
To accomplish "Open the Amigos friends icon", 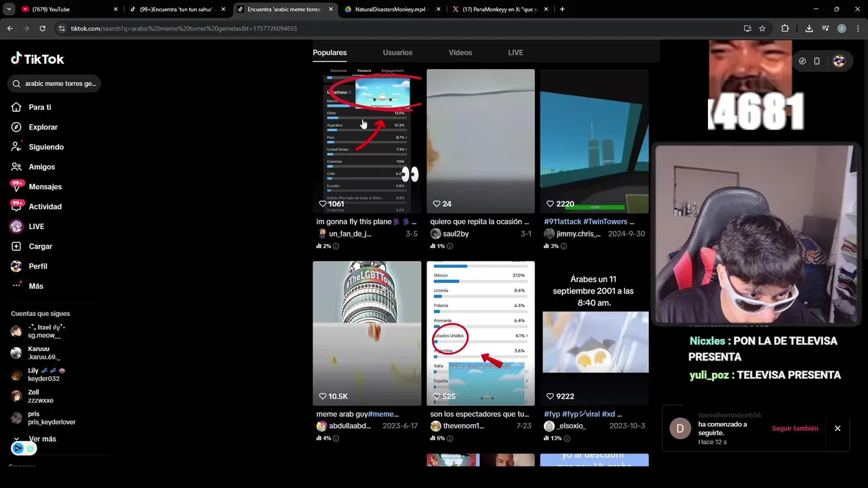I will pyautogui.click(x=16, y=167).
